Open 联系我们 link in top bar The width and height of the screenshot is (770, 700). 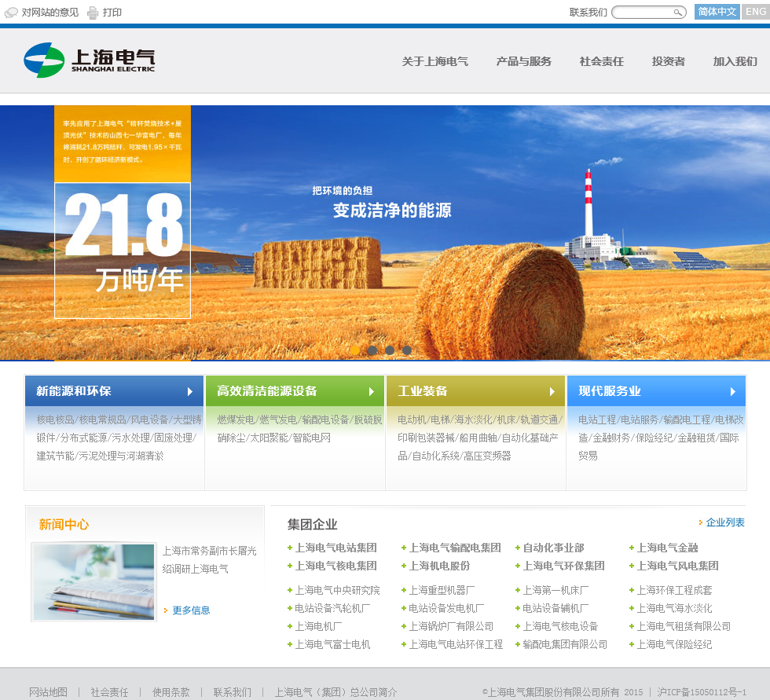pyautogui.click(x=588, y=13)
